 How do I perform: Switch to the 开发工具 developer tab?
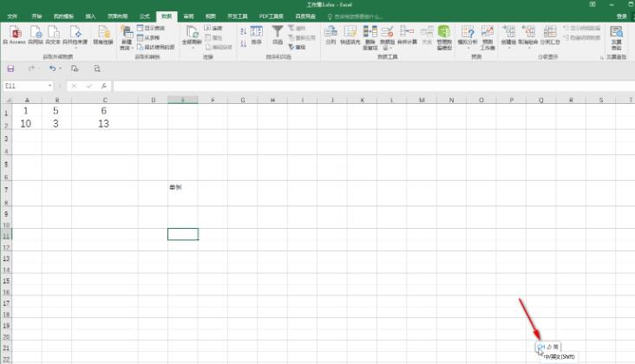point(238,16)
